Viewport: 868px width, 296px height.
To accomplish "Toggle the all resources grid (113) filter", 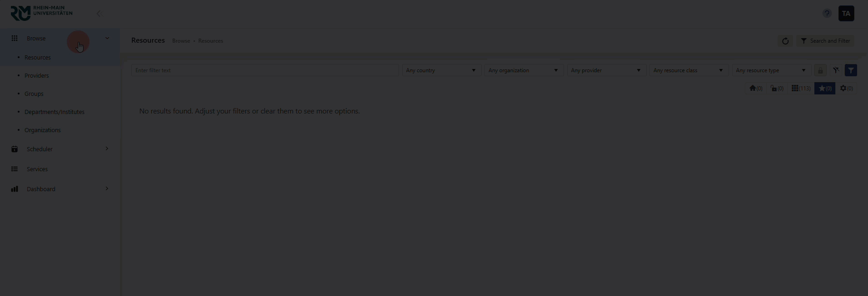I will click(801, 89).
